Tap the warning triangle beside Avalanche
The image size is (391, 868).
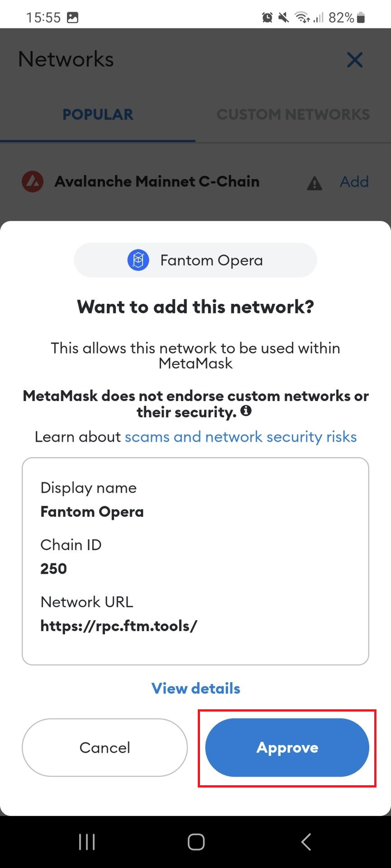tap(315, 183)
